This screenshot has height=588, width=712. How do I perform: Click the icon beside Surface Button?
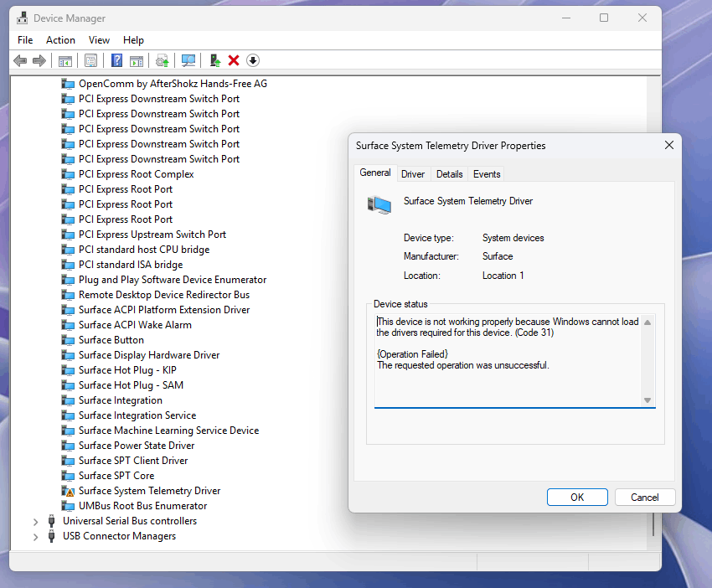68,340
